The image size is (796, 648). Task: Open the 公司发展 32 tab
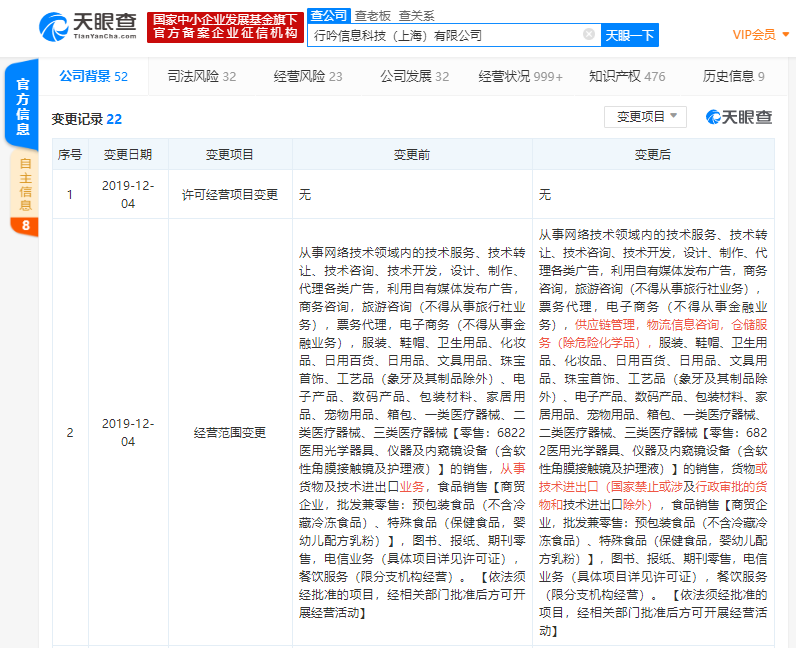point(414,76)
